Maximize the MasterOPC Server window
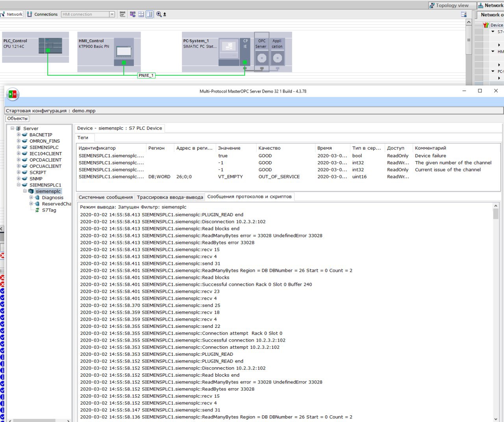This screenshot has width=504, height=422. tap(480, 91)
